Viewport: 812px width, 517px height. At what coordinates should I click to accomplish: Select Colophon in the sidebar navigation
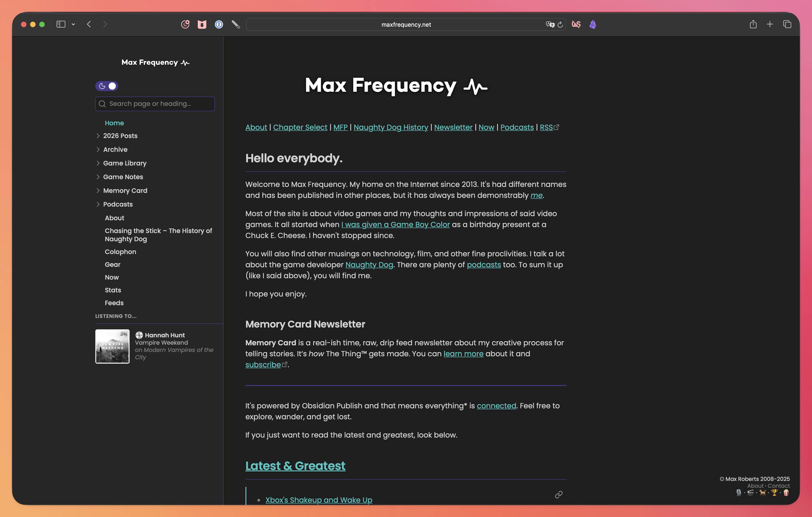[120, 252]
